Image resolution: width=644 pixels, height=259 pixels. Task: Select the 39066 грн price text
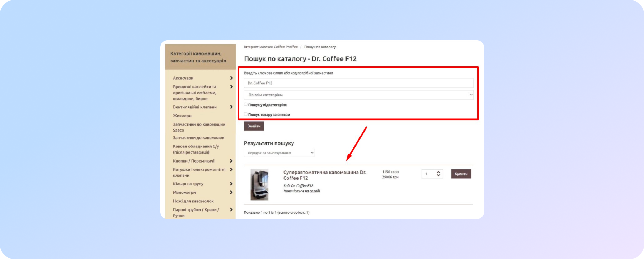[x=390, y=177]
